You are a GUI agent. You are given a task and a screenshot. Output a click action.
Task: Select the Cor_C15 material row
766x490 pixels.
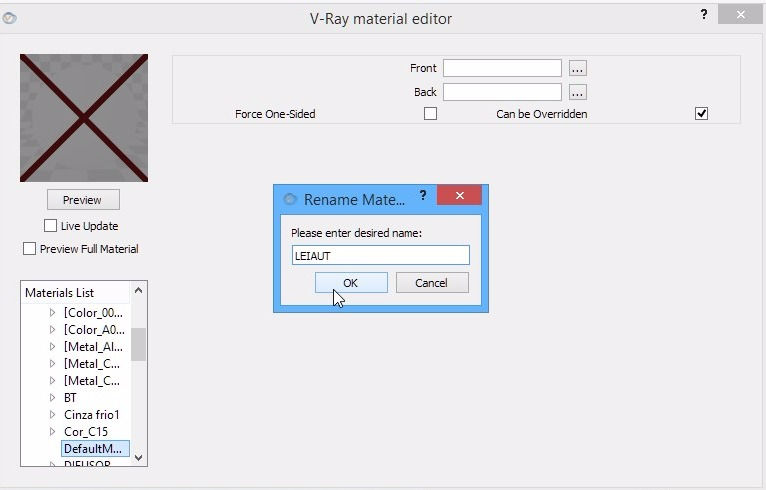86,432
